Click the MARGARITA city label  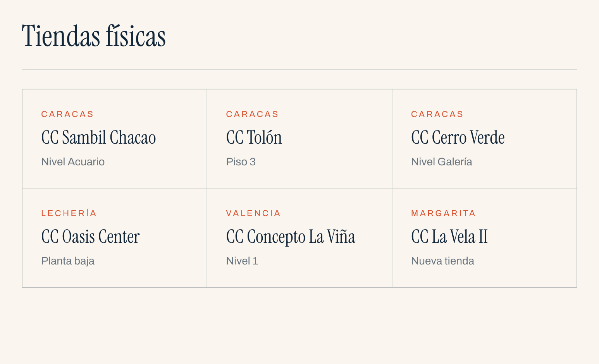click(443, 213)
